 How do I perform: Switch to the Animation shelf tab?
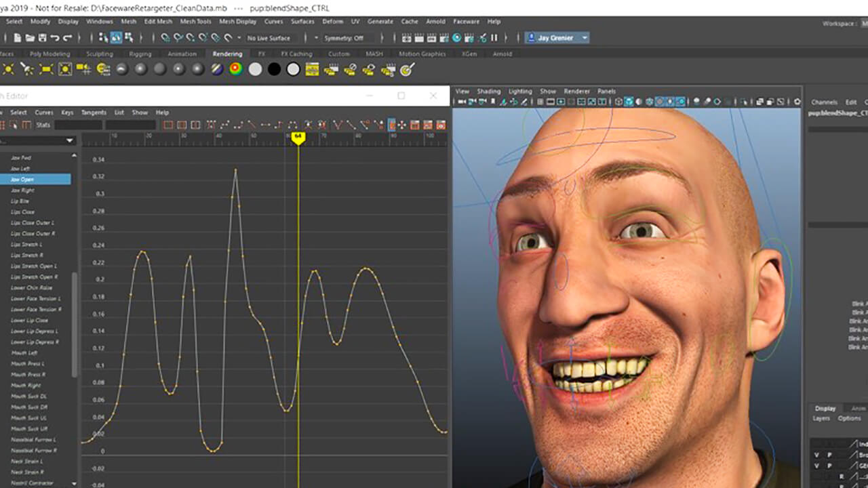[x=182, y=54]
